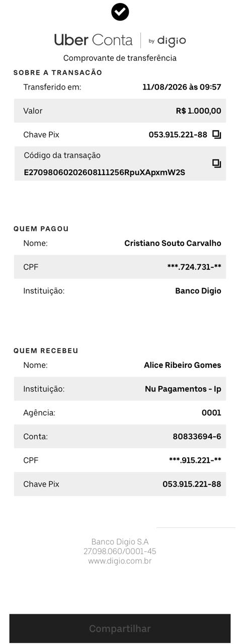Tap the Uber Conta logo
The image size is (240, 644).
point(93,40)
